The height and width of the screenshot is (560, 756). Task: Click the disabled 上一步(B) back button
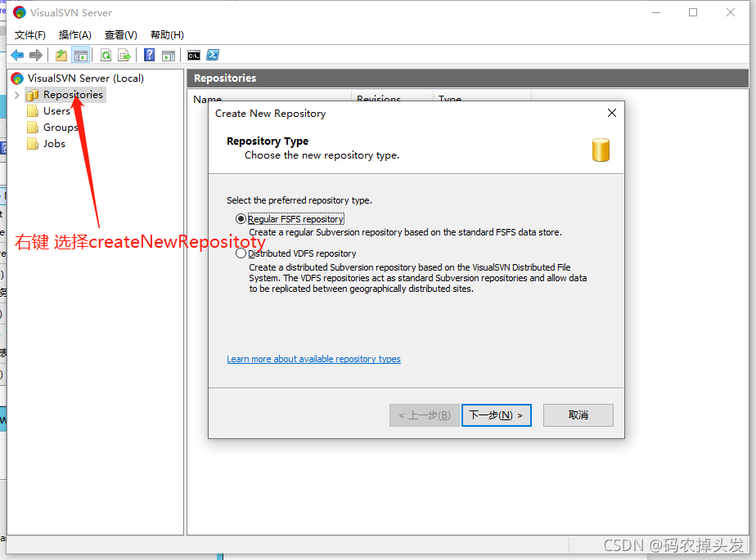tap(425, 415)
